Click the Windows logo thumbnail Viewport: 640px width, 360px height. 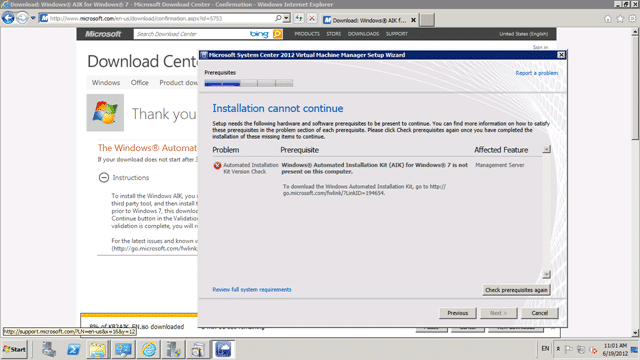pyautogui.click(x=105, y=113)
